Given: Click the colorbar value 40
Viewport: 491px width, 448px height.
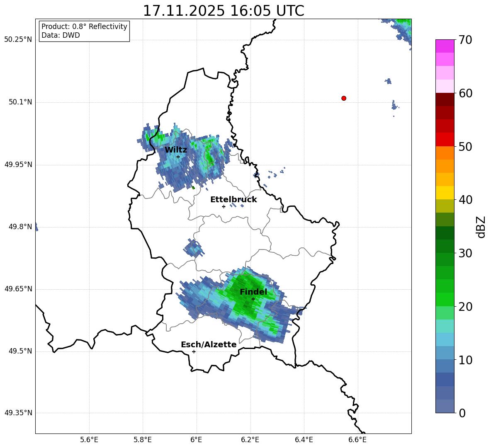Looking at the screenshot, I should pos(466,200).
